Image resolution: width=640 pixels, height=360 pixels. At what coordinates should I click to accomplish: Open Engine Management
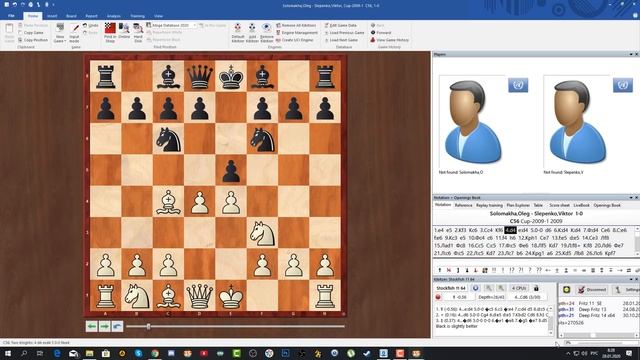[x=297, y=33]
